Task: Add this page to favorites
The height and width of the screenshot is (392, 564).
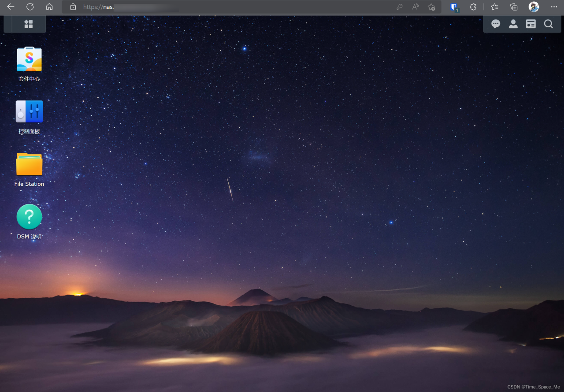Action: tap(431, 7)
